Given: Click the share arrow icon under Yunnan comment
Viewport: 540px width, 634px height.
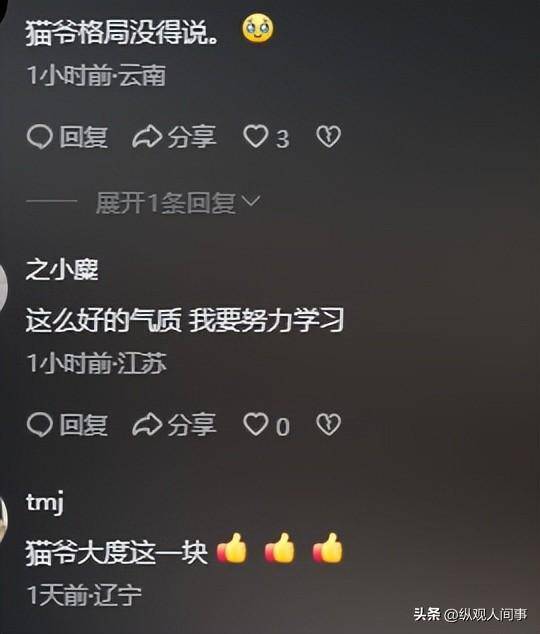Looking at the screenshot, I should pyautogui.click(x=147, y=137).
